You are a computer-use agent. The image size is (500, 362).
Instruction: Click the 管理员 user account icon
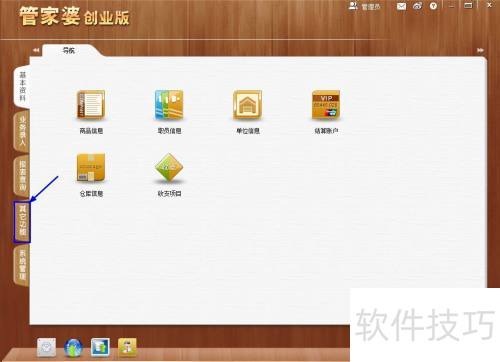[353, 6]
